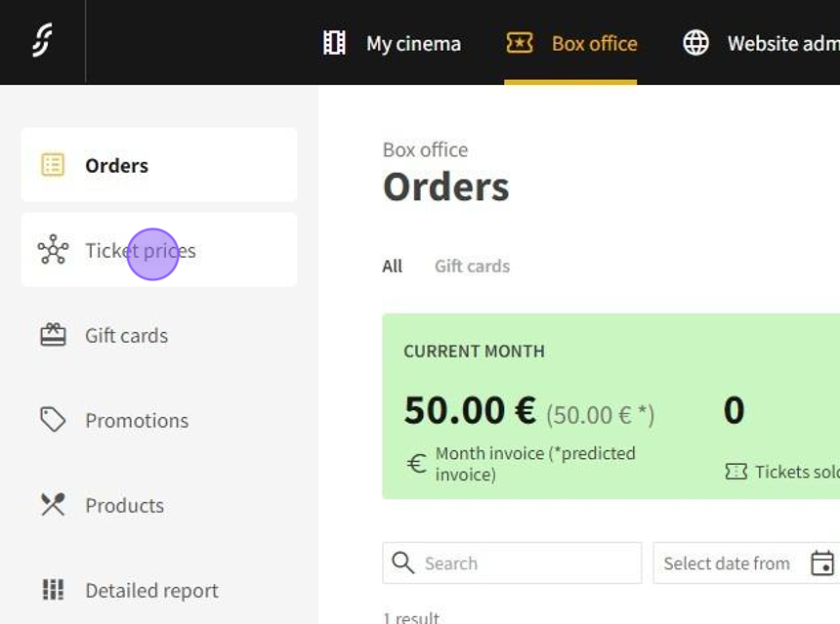Switch to the Gift cards tab under Orders
Viewport: 840px width, 624px height.
pos(472,266)
